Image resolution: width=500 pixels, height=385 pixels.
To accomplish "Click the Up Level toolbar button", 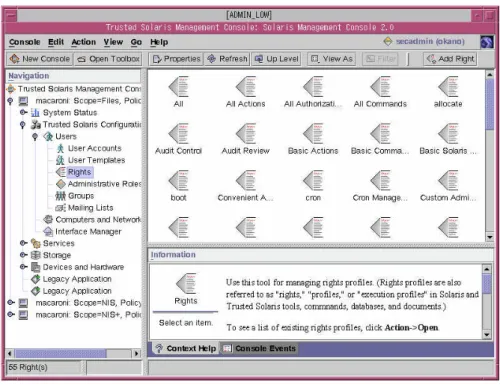I will pyautogui.click(x=276, y=59).
